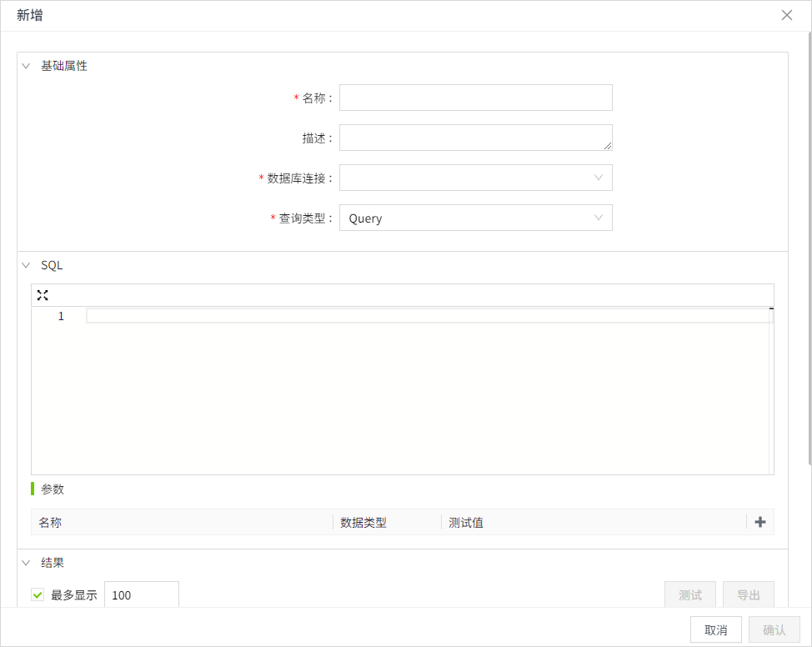The image size is (812, 647).
Task: Focus the 名称 input field
Action: tap(475, 98)
